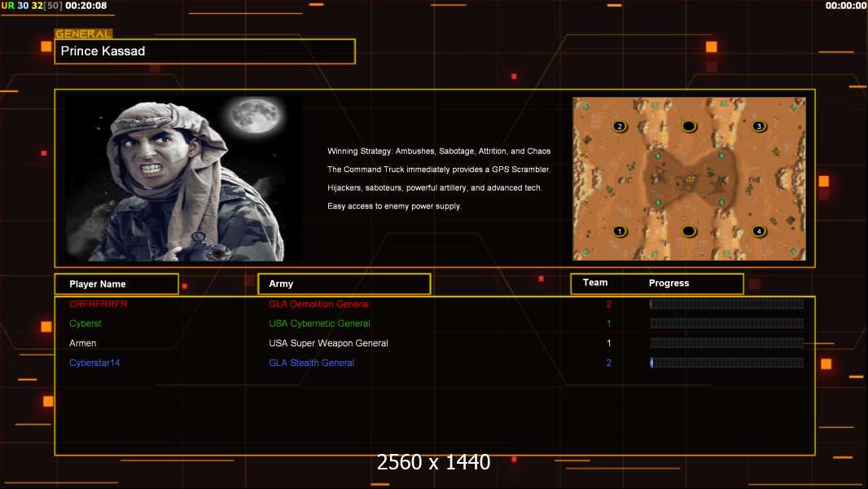The height and width of the screenshot is (489, 868).
Task: Select start position 2 on the map
Action: (620, 126)
